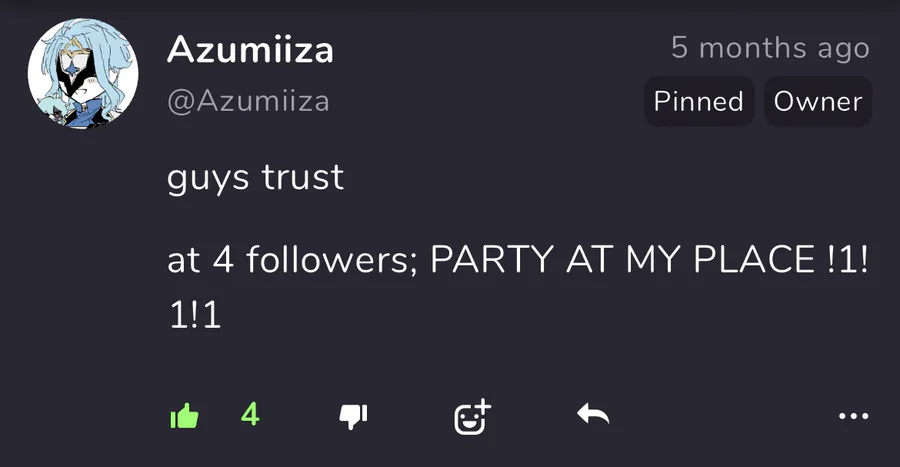Toggle the green thumbs-up like

pos(184,415)
